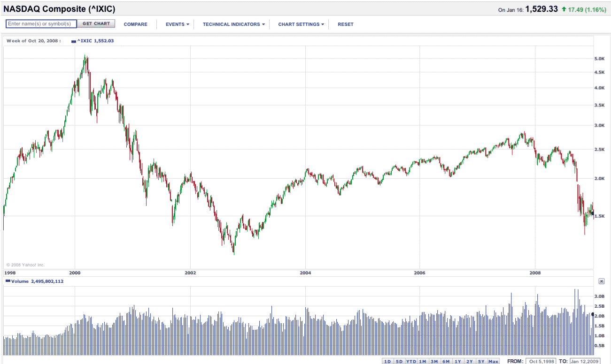Viewport: 611px width, 364px height.
Task: Click the 4.0K price axis label
Action: coord(599,88)
